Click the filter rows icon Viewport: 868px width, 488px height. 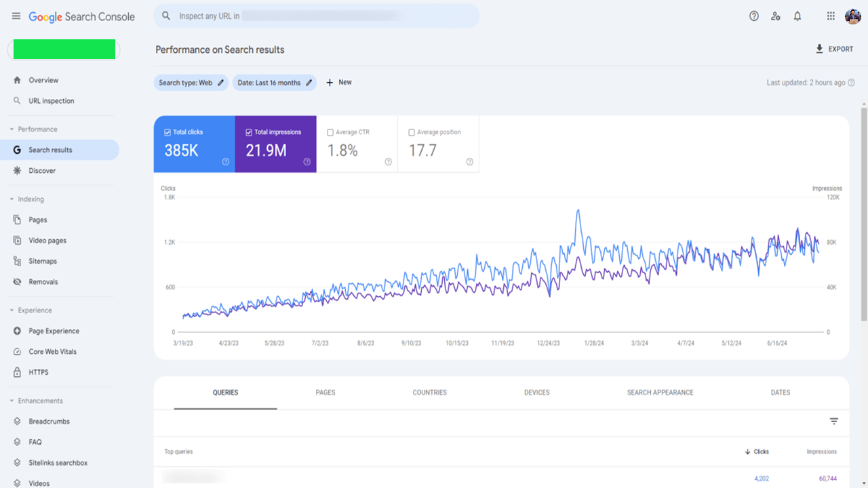[x=834, y=422]
